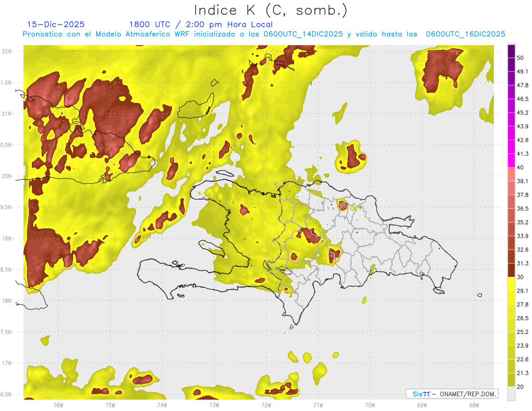This screenshot has width=532, height=411.
Task: Click the legend value "40"
Action: coord(520,168)
